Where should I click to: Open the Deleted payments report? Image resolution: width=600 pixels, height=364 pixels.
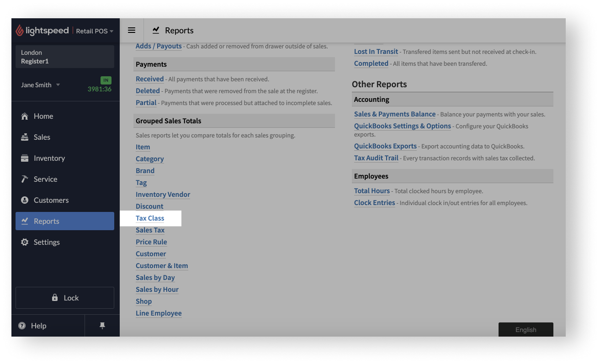tap(148, 91)
